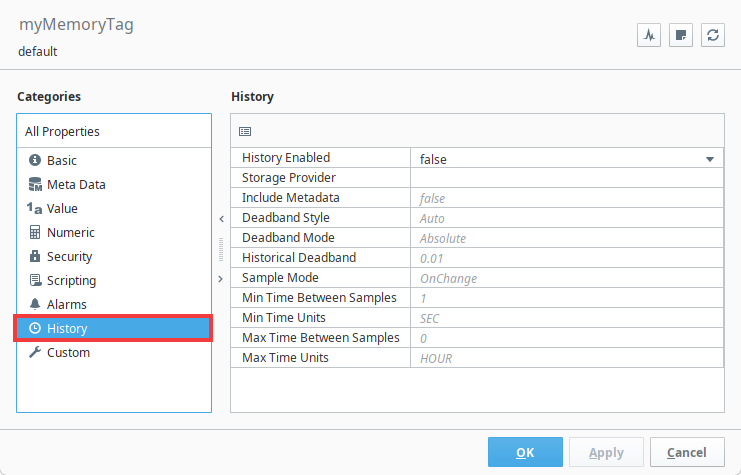
Task: Click the Historical Deadband 0.01 value
Action: click(567, 258)
